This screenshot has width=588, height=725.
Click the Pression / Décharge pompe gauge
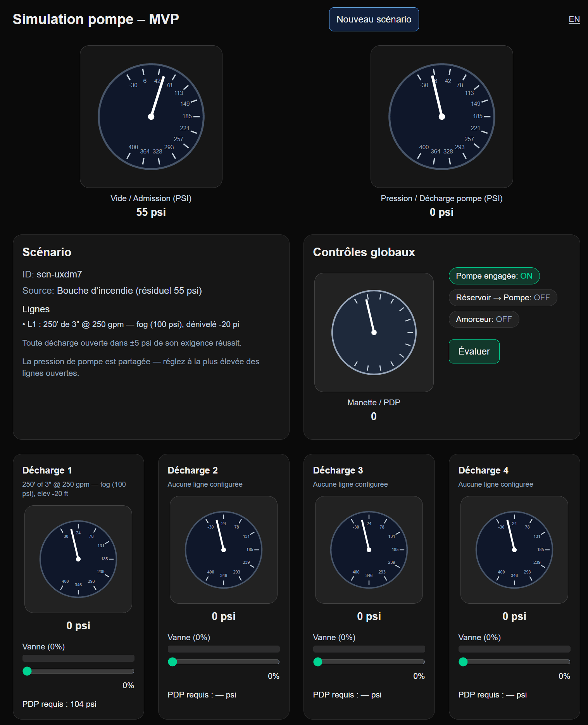441,117
